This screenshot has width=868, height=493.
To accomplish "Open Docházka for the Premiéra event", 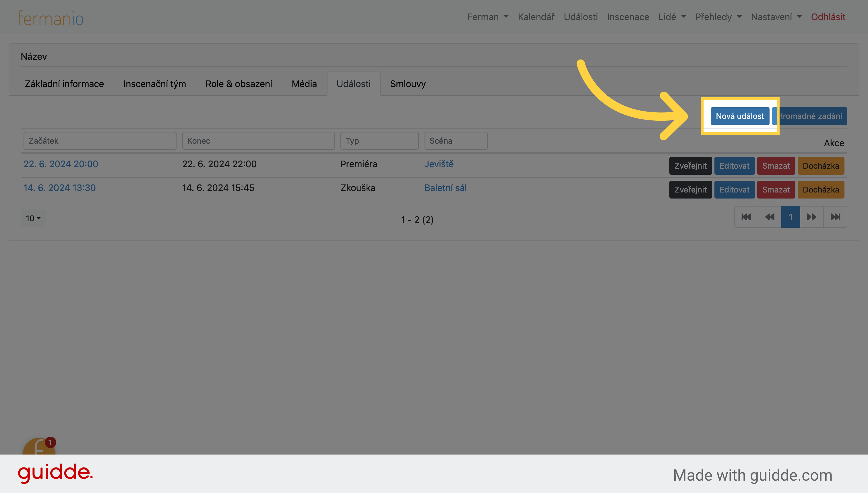I will (821, 166).
